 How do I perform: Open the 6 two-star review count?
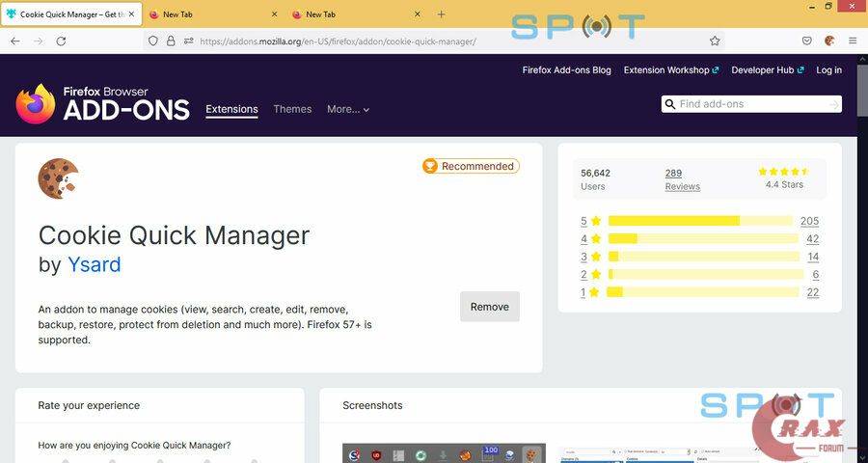tap(816, 274)
